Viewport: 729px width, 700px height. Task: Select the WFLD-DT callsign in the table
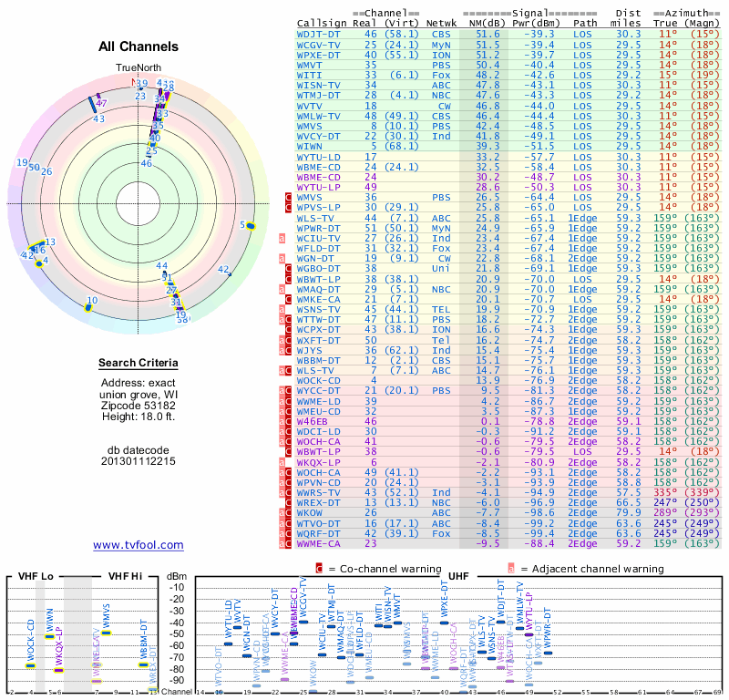pos(318,248)
